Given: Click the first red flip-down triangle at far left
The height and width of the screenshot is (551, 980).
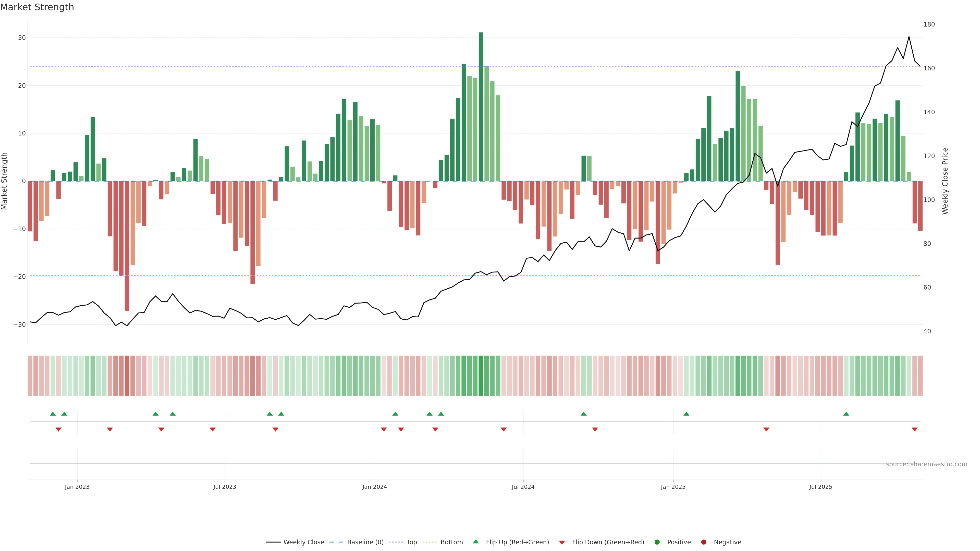Looking at the screenshot, I should coord(59,429).
